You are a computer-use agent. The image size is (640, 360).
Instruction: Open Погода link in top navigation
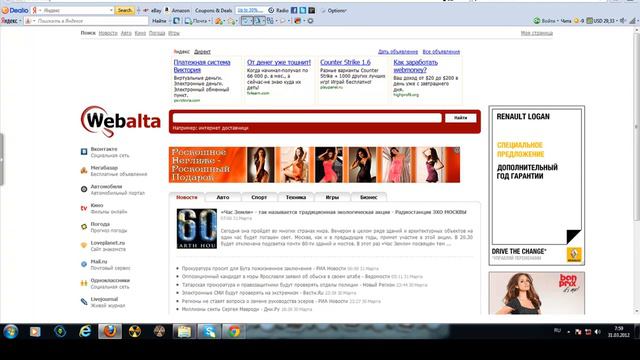click(x=157, y=33)
